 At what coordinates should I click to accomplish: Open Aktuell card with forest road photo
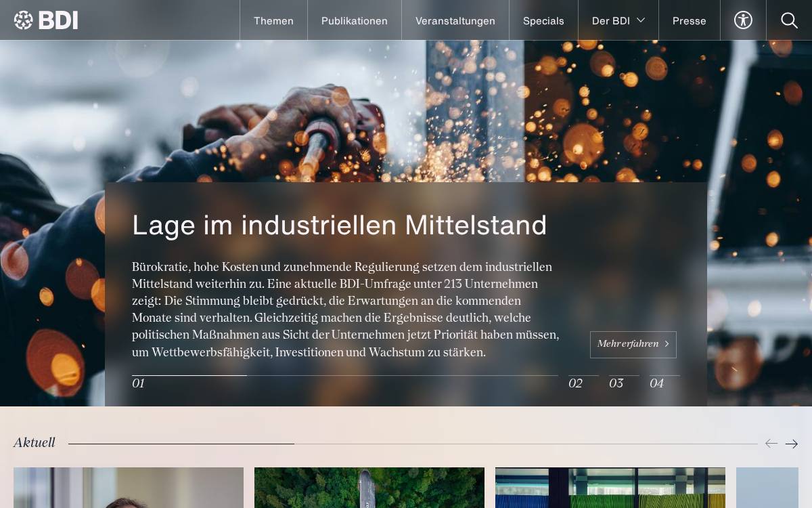click(369, 488)
